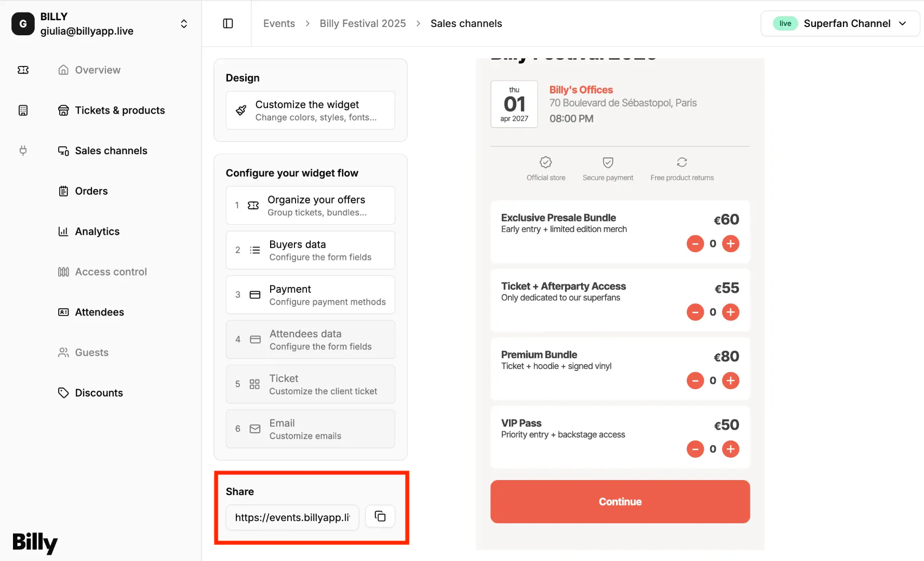The width and height of the screenshot is (924, 561).
Task: Copy the share link
Action: tap(380, 516)
